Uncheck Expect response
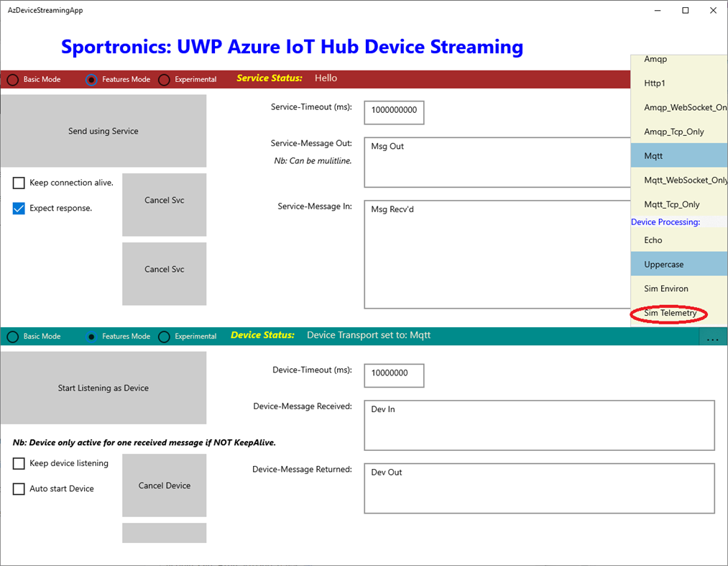Viewport: 728px width, 566px height. tap(18, 208)
